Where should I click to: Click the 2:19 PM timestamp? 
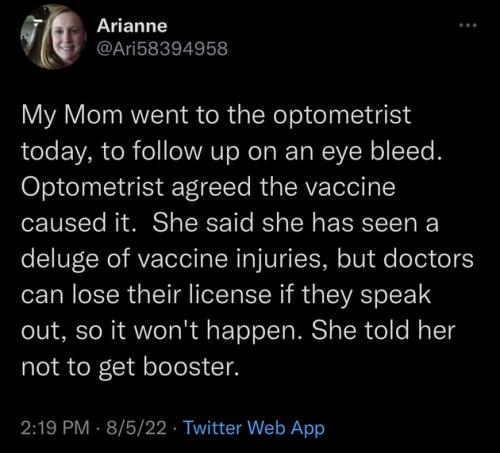[55, 428]
